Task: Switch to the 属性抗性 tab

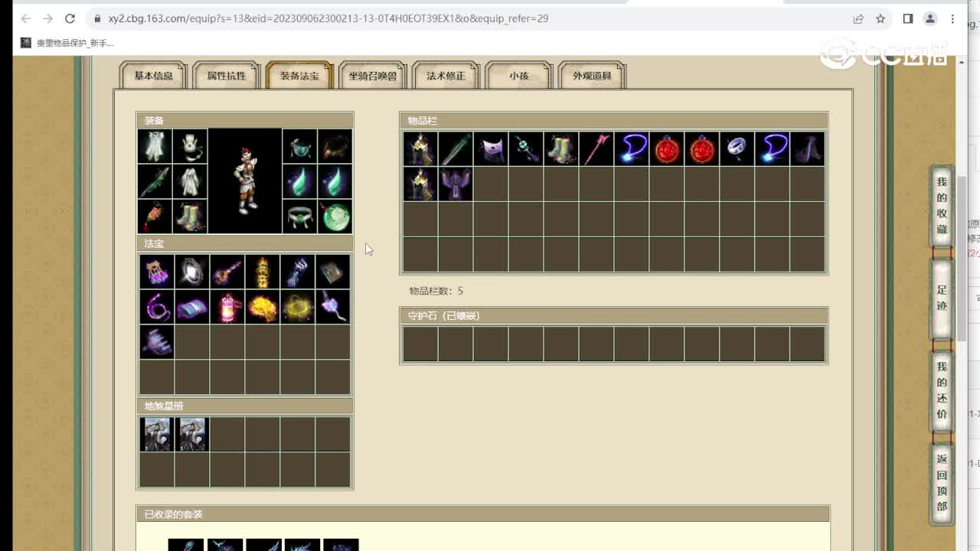Action: (x=227, y=76)
